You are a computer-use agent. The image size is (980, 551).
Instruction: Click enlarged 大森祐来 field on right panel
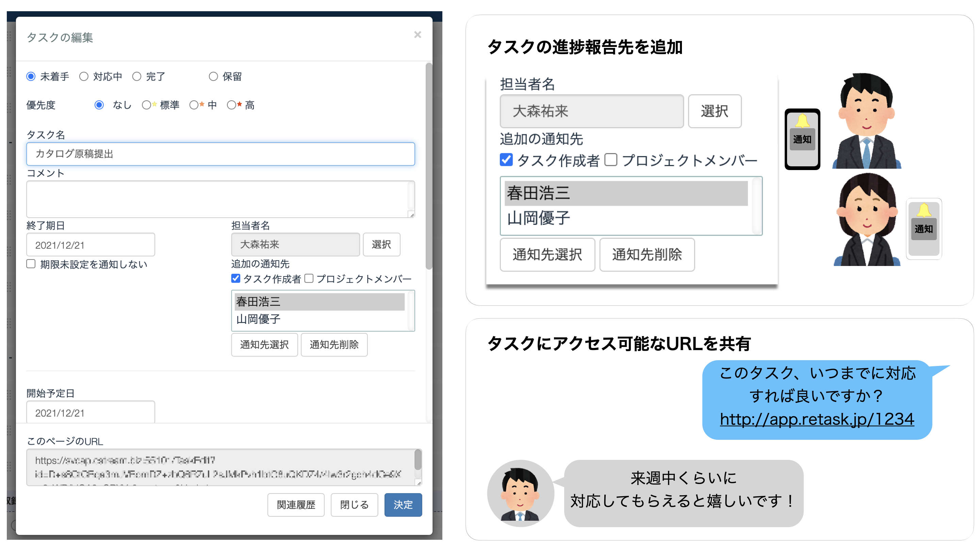tap(592, 112)
